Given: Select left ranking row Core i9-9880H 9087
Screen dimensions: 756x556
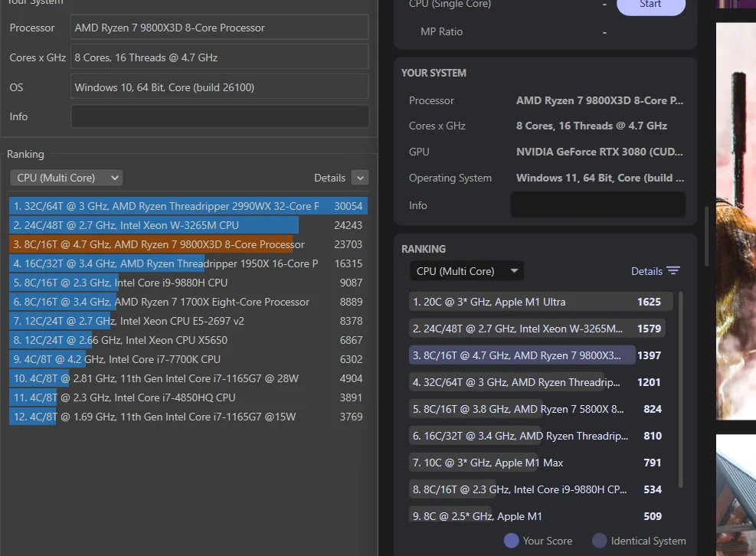Looking at the screenshot, I should pyautogui.click(x=188, y=283).
